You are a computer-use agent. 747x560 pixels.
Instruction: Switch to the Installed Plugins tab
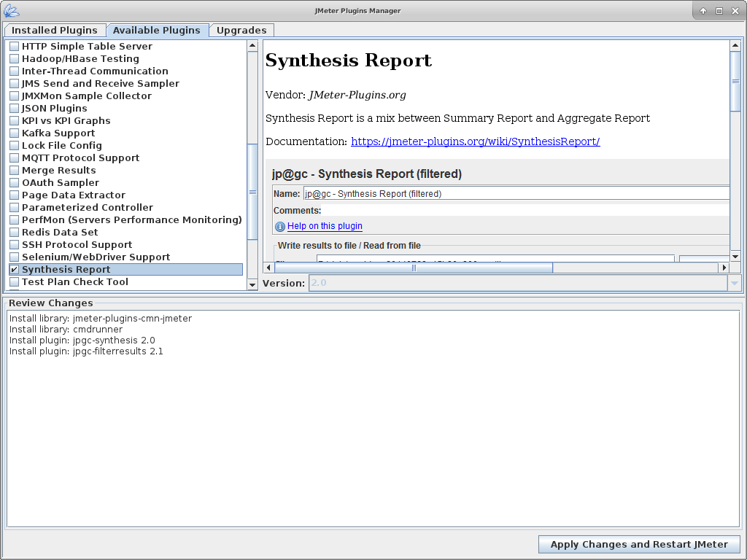coord(55,30)
